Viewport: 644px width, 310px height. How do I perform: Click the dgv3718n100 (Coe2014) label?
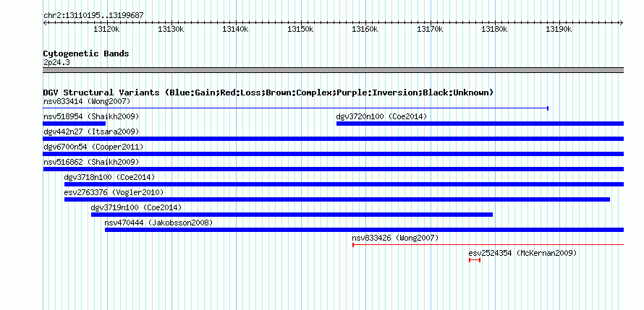(x=110, y=177)
